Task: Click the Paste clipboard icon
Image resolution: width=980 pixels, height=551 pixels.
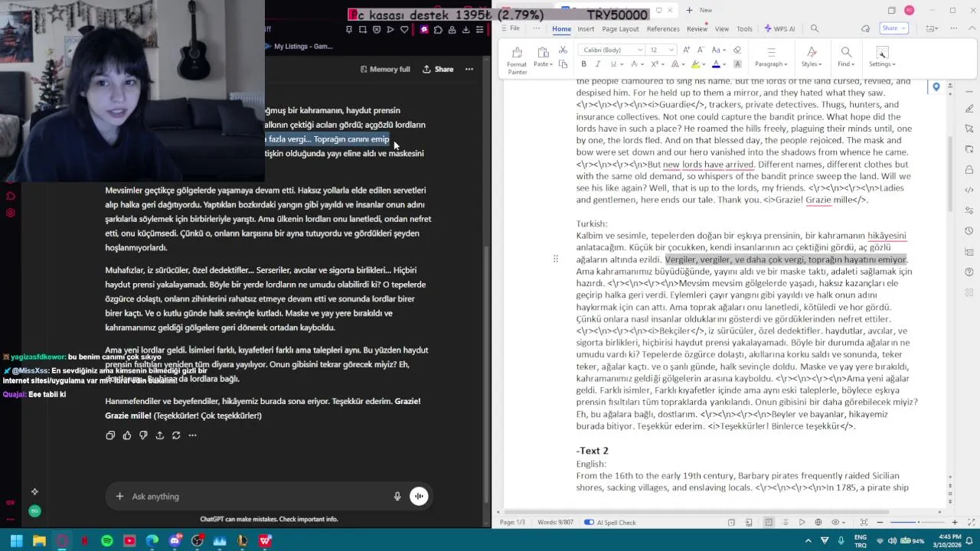Action: 543,52
